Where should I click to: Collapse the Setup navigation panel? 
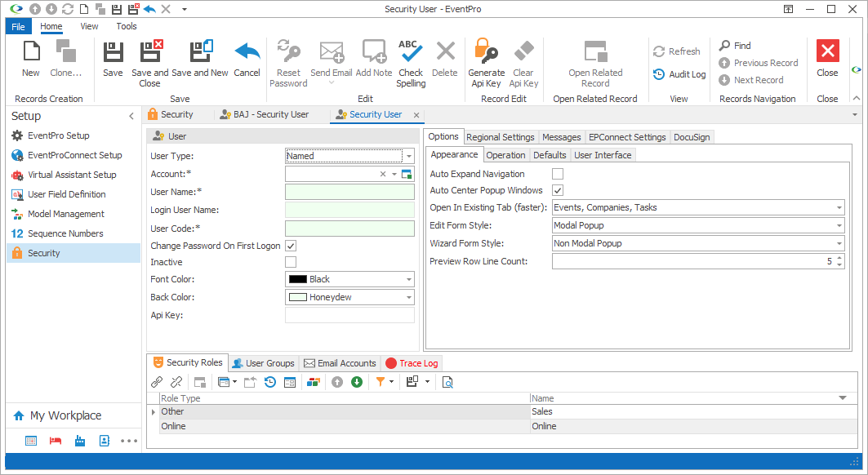coord(131,116)
